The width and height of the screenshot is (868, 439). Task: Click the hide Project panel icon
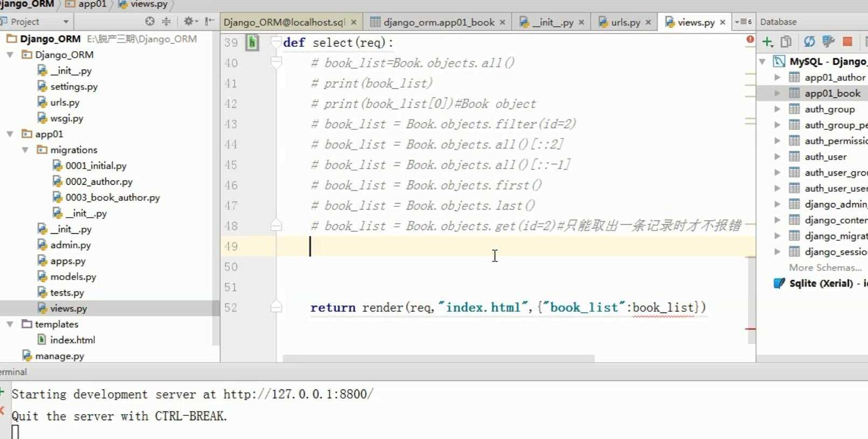coord(210,22)
